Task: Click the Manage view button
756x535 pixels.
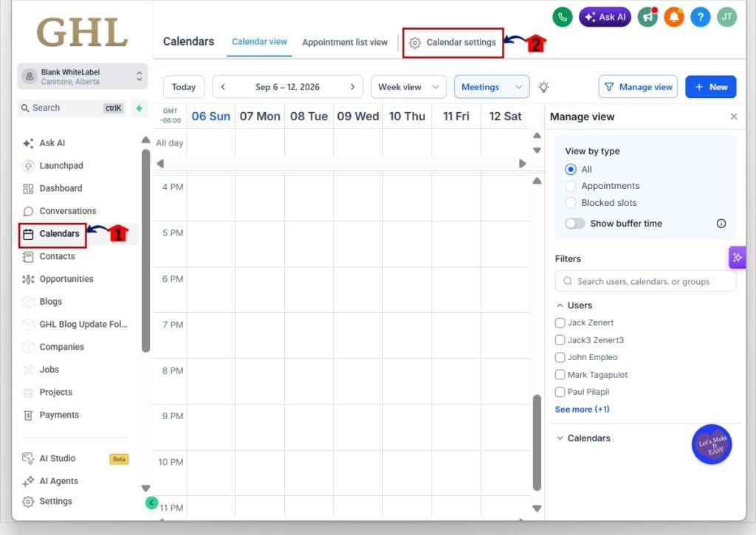Action: click(638, 87)
